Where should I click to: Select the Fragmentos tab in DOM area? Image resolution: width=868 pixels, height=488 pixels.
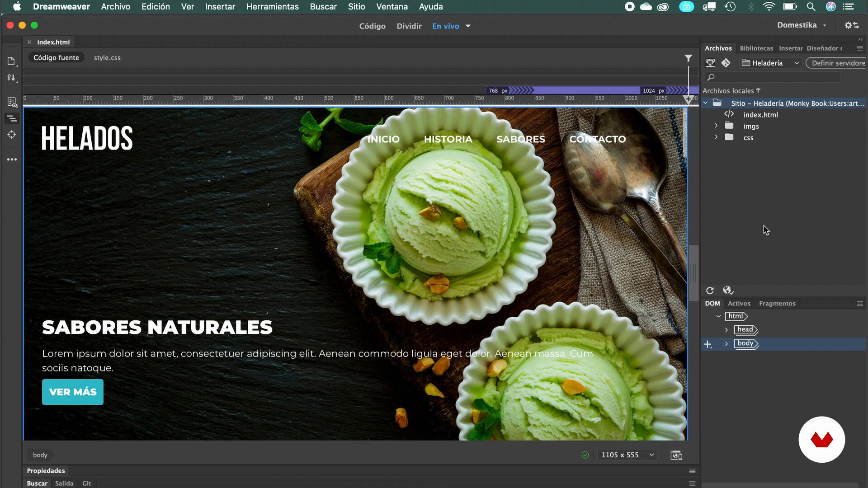pos(778,303)
